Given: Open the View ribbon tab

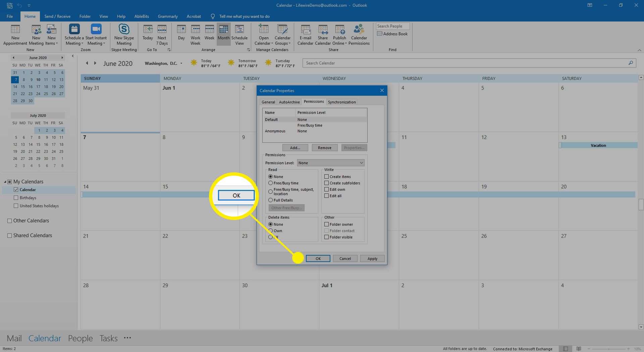Looking at the screenshot, I should 104,16.
